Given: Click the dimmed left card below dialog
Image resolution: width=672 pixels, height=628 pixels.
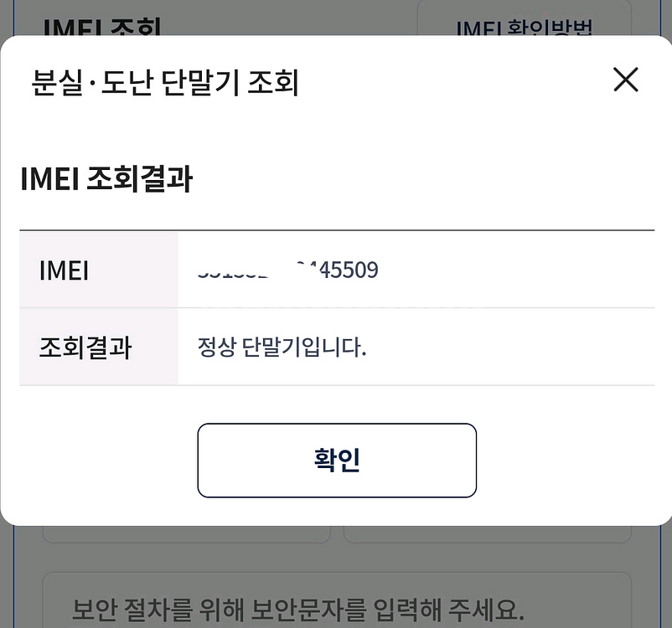Looking at the screenshot, I should 186,534.
